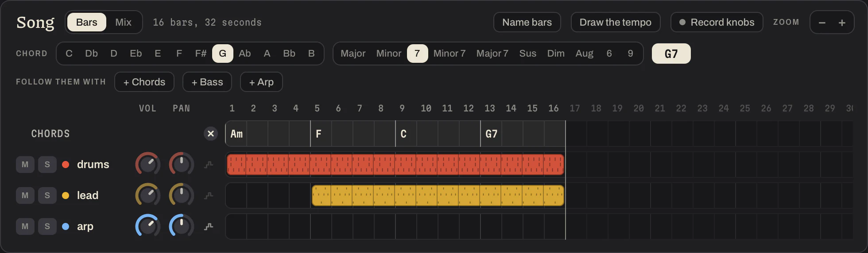Image resolution: width=868 pixels, height=253 pixels.
Task: Choose the Aug chord quality
Action: coord(585,54)
